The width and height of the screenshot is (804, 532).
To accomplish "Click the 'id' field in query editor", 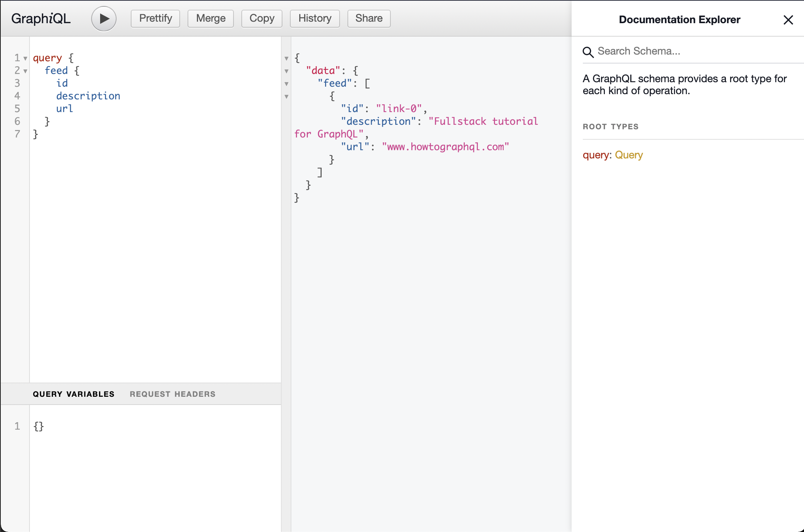I will point(62,83).
